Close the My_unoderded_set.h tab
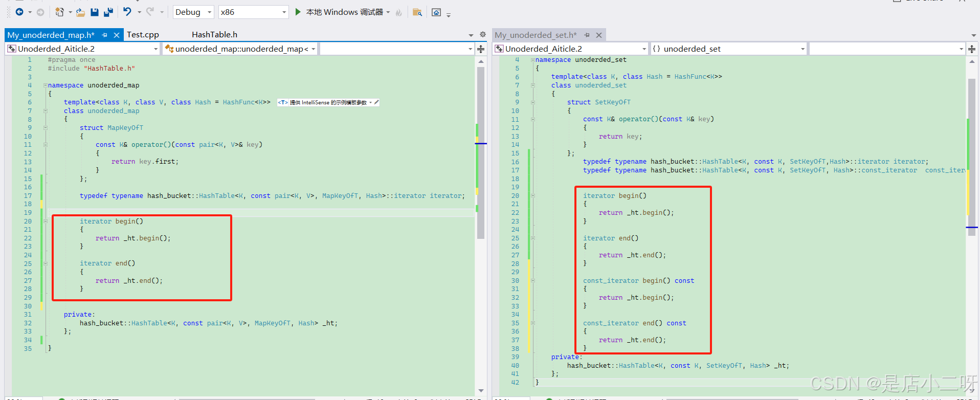The height and width of the screenshot is (400, 980). point(599,35)
